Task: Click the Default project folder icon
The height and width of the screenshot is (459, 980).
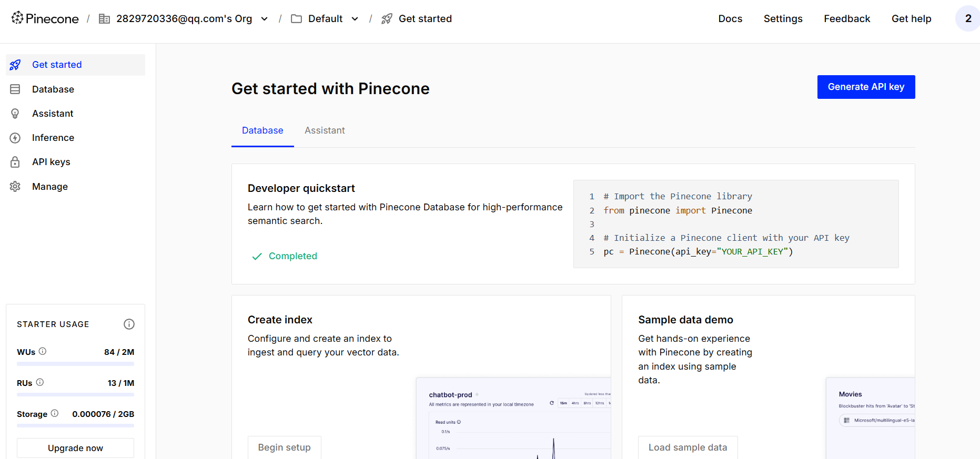Action: coord(296,19)
